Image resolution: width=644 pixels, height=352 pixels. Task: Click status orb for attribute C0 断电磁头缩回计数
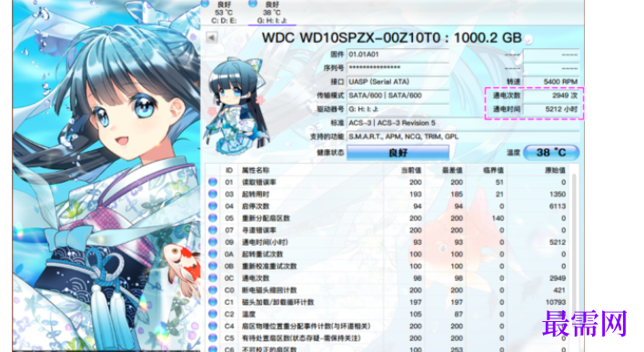(213, 290)
